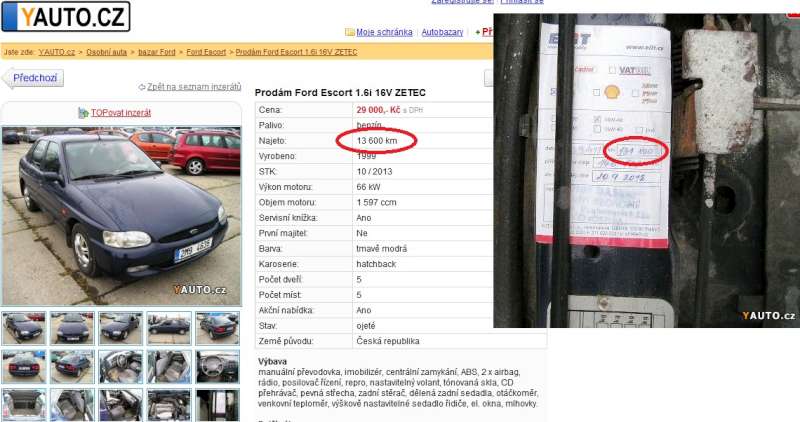
Task: Go to YAUTO.cz breadcrumb home link
Action: click(57, 51)
